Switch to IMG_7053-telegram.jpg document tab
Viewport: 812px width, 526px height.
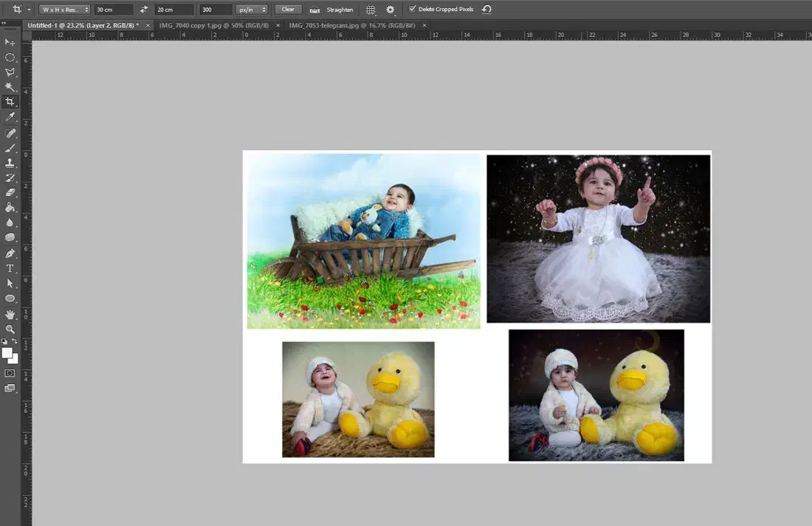tap(351, 25)
